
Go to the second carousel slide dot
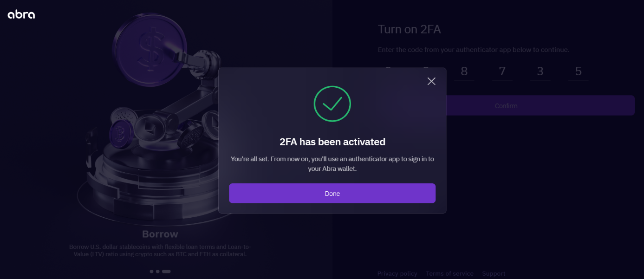(x=158, y=271)
